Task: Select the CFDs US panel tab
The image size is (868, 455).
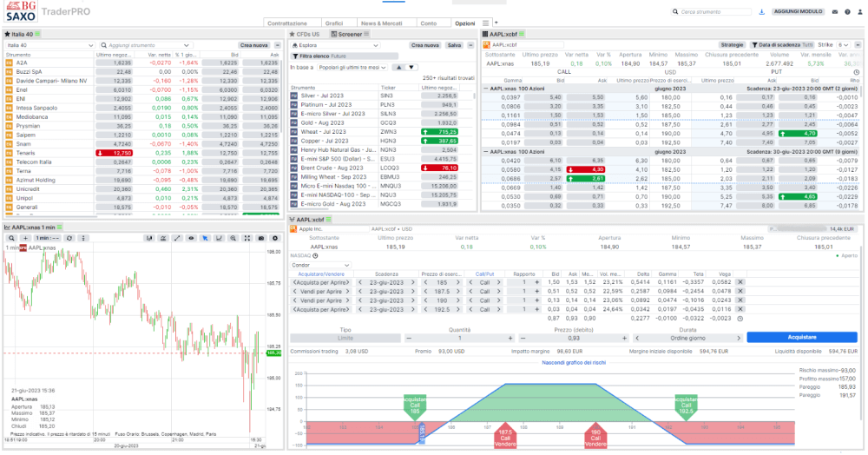Action: tap(305, 35)
